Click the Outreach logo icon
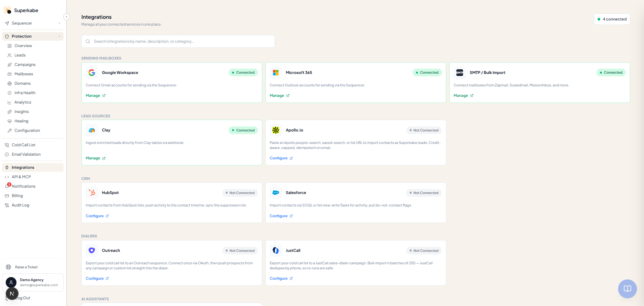 click(x=92, y=251)
